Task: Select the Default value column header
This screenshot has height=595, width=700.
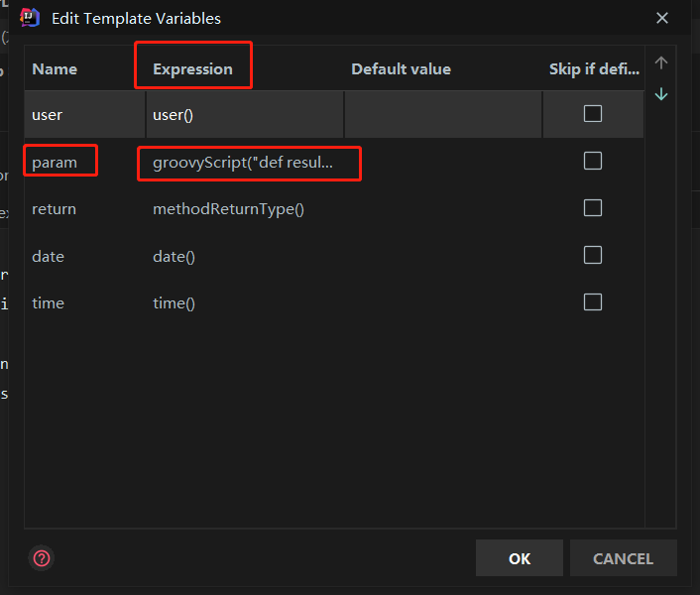Action: pos(401,69)
